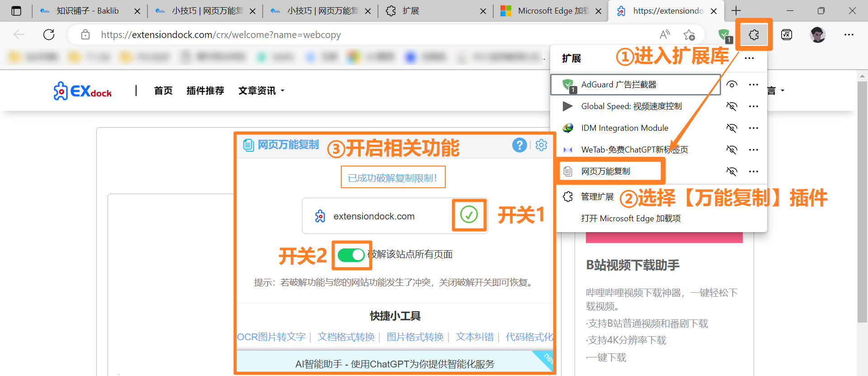The image size is (868, 376).
Task: Expand the 文章资讯 dropdown menu
Action: [x=261, y=91]
